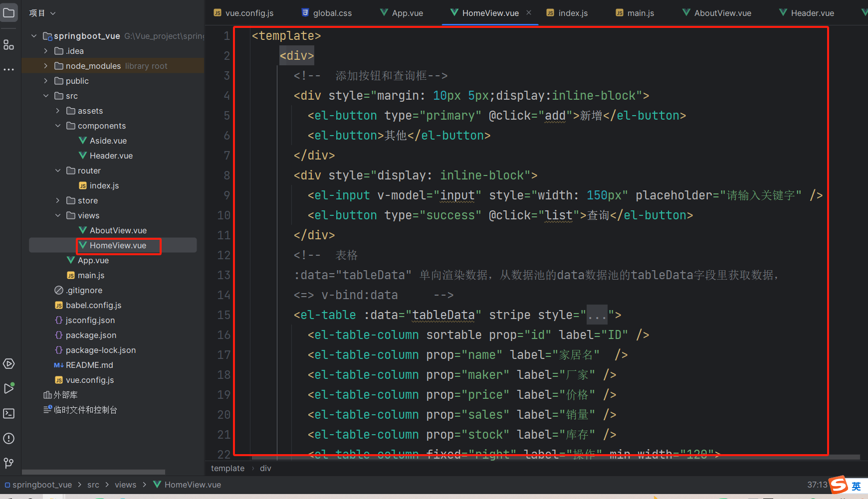868x499 pixels.
Task: Select App.vue in the project tree
Action: [93, 260]
